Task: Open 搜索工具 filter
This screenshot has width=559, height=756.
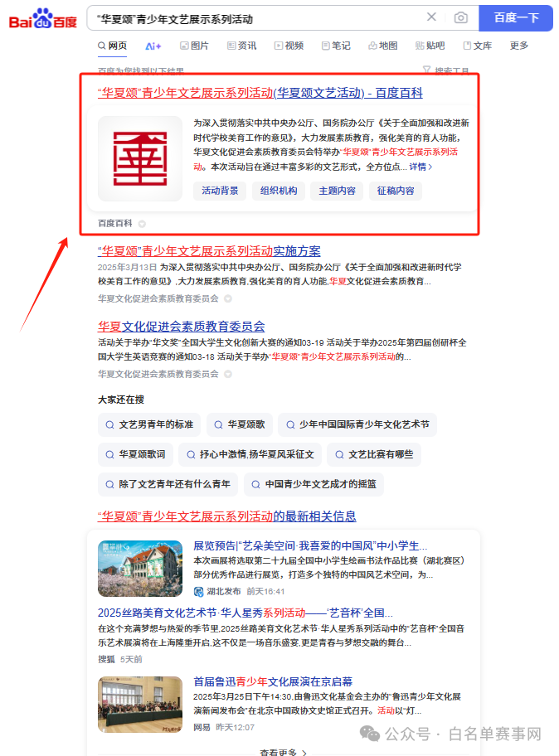Action: pos(445,71)
